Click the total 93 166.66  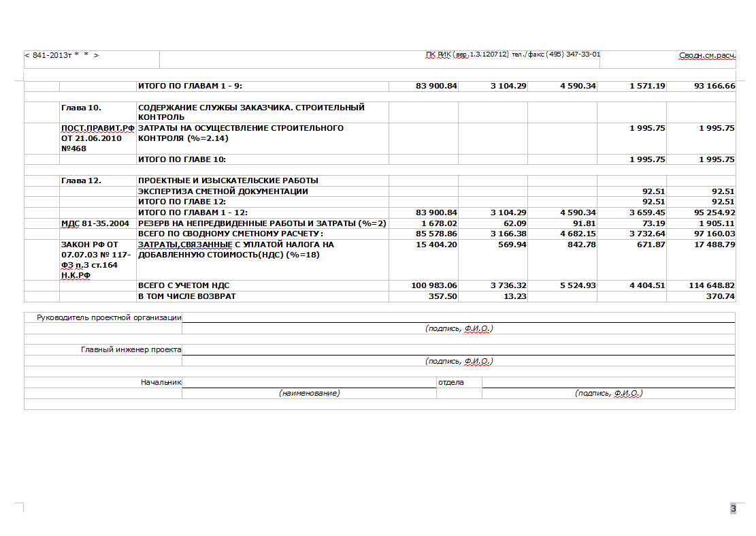click(x=714, y=86)
